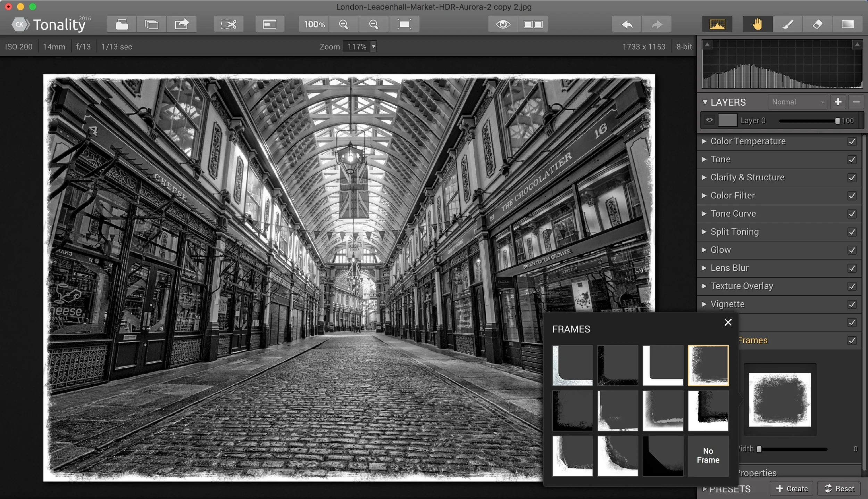Uncheck the Lens Blur checkbox
The image size is (868, 499).
[852, 268]
